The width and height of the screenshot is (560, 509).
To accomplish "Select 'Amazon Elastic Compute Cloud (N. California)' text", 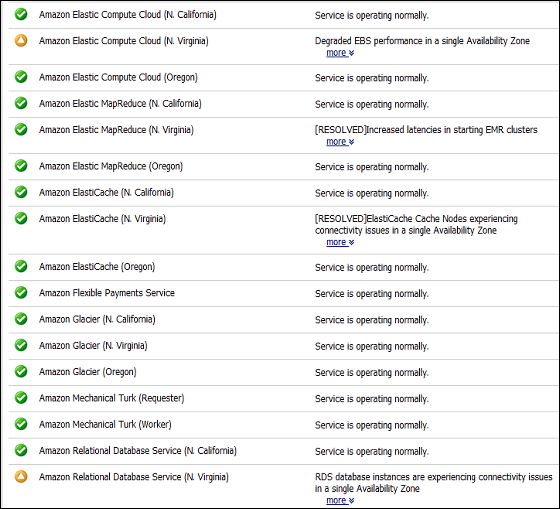I will pos(128,15).
